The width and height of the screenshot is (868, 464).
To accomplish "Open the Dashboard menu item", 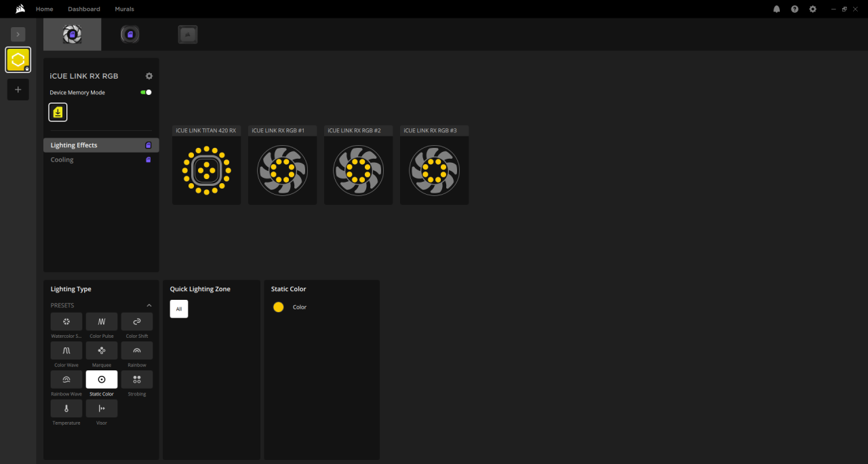I will 84,9.
